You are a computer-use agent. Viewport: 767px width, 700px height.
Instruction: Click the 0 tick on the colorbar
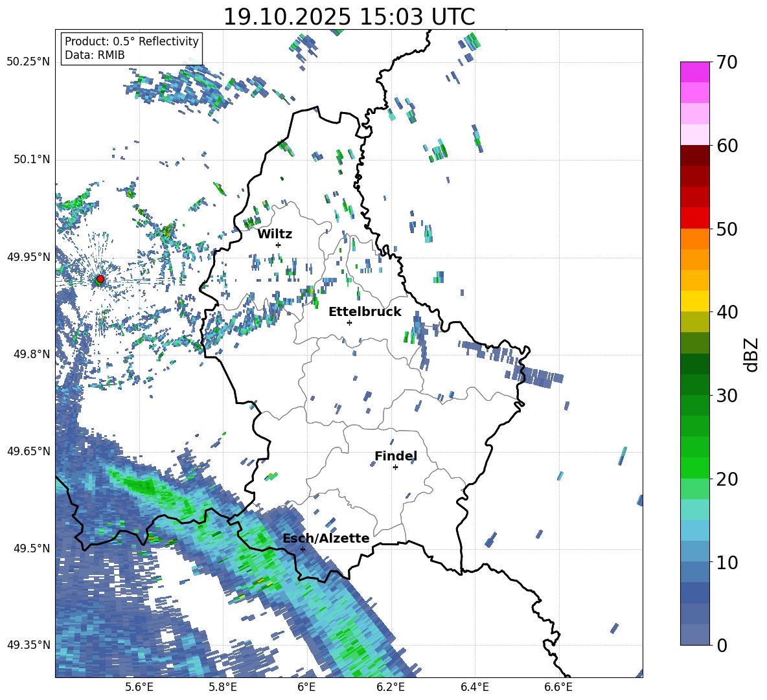click(722, 645)
